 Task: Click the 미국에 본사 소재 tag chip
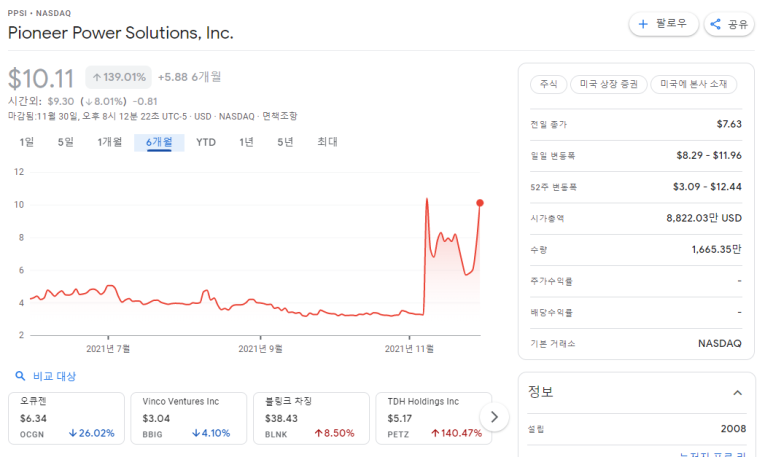(x=694, y=84)
